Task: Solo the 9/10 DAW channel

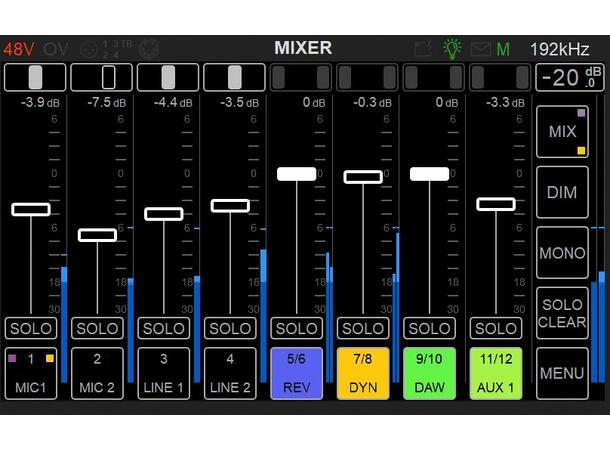Action: coord(429,329)
